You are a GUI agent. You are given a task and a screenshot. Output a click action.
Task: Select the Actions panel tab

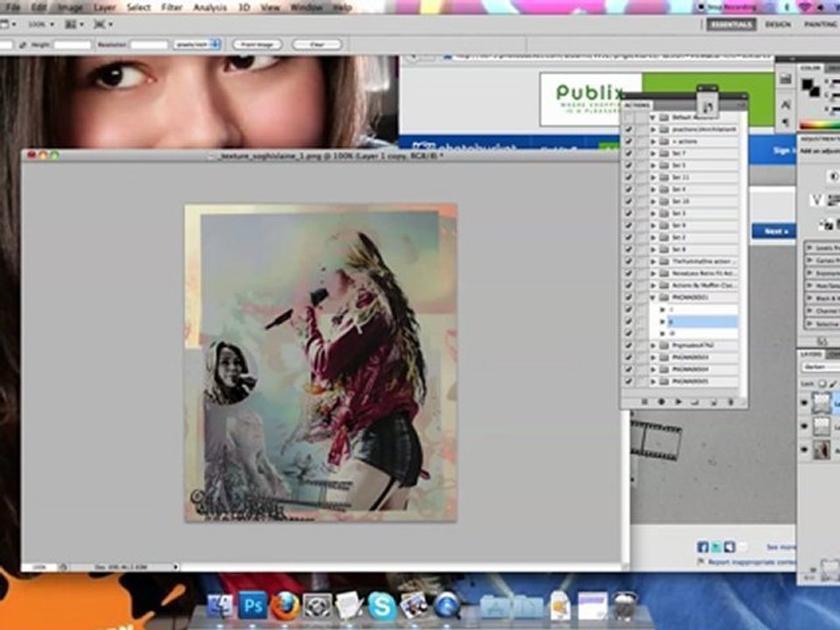click(638, 105)
